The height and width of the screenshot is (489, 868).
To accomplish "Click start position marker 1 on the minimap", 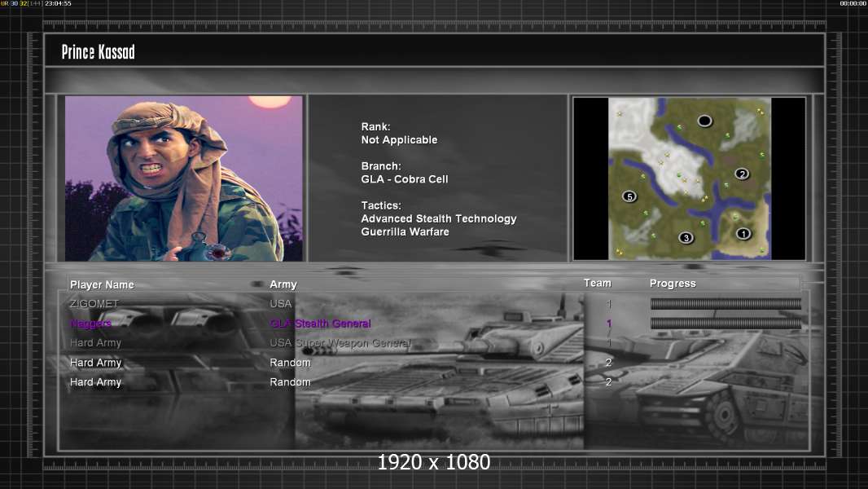I will click(x=743, y=234).
